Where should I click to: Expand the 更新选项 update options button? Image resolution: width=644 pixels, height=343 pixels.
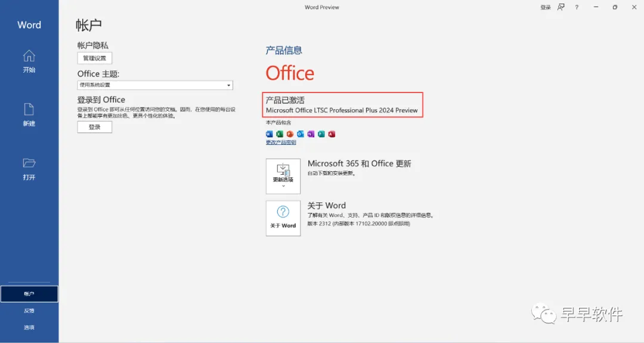[x=283, y=176]
